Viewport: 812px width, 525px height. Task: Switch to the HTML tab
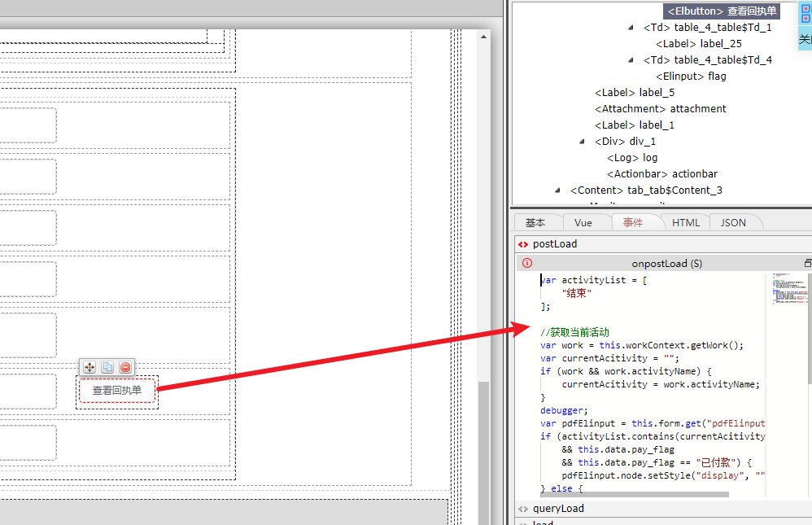[685, 222]
